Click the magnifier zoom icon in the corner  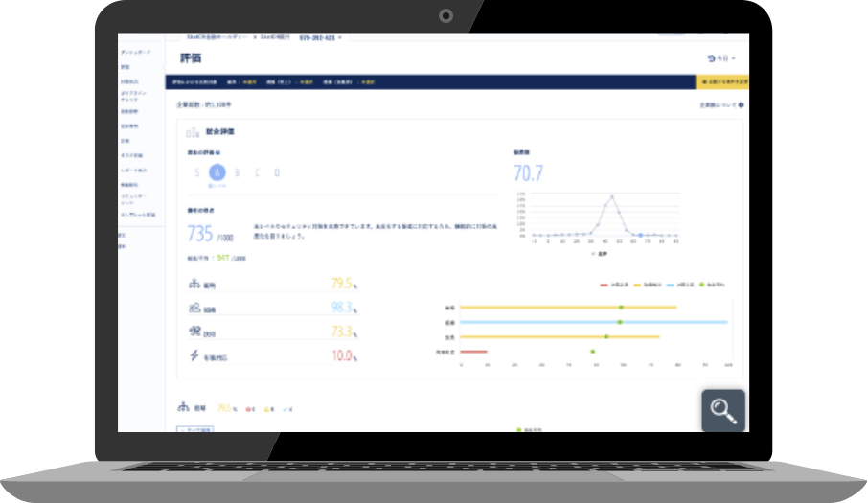[x=723, y=411]
